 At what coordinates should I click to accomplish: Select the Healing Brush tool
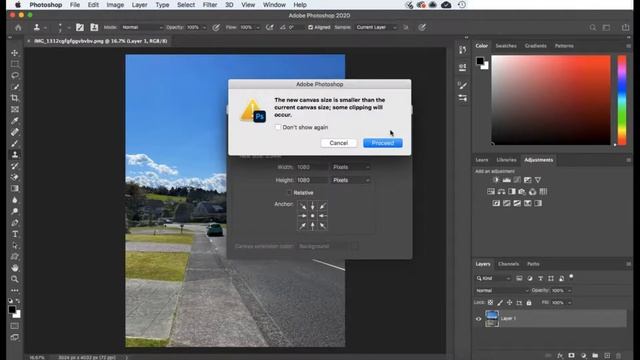point(15,132)
